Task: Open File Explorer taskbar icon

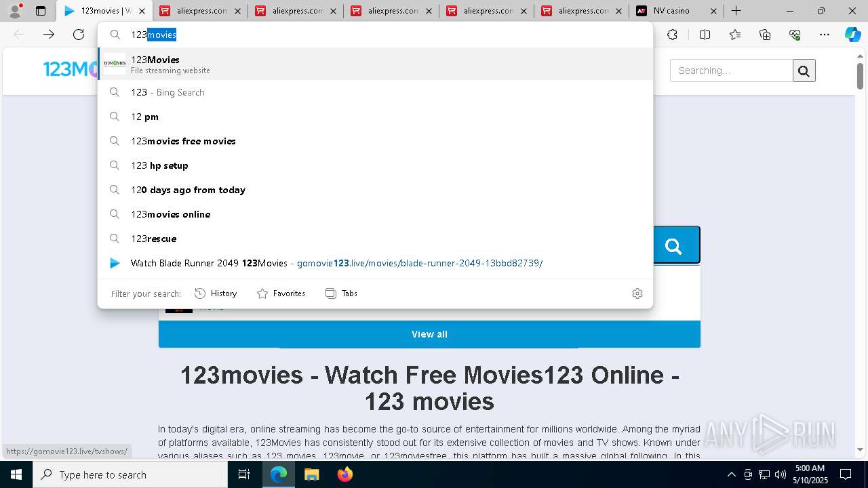Action: point(311,474)
